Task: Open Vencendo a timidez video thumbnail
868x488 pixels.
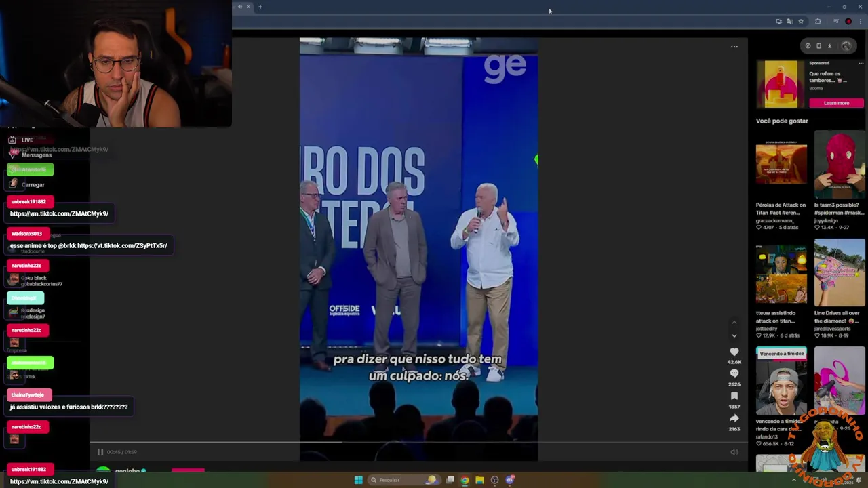Action: (x=781, y=381)
